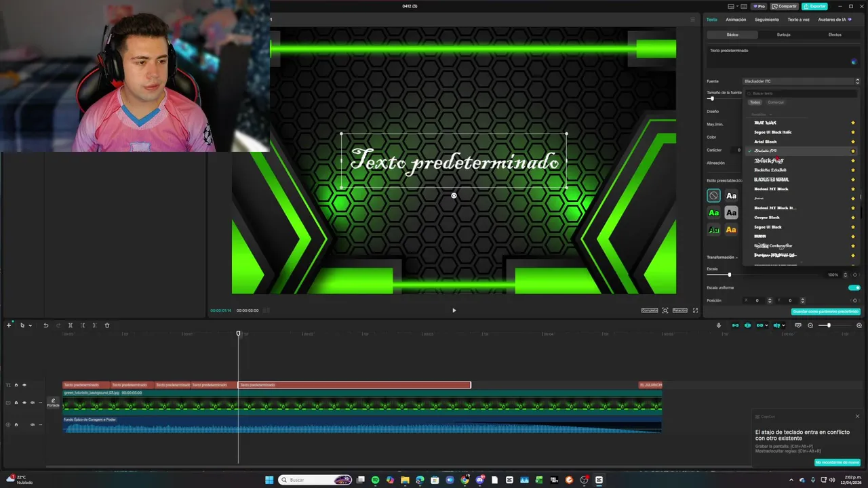
Task: Click the position keyframe diamond icon
Action: (x=854, y=300)
